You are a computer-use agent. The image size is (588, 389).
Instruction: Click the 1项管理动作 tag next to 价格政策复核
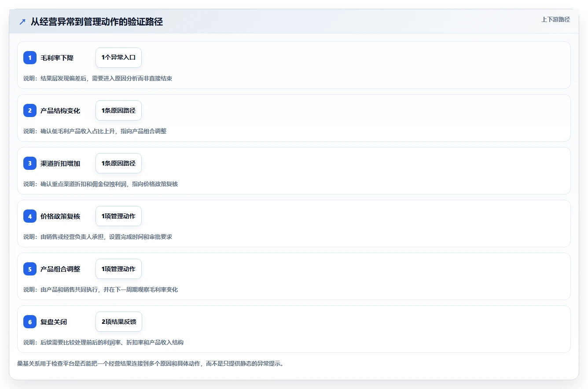pos(118,216)
